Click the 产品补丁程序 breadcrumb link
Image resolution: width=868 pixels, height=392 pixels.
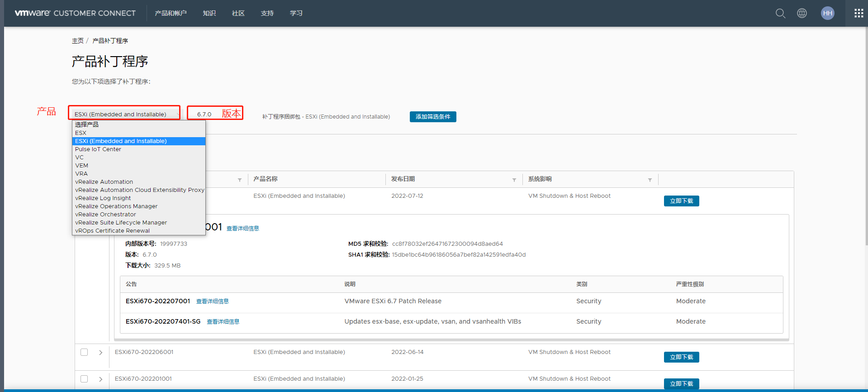110,41
